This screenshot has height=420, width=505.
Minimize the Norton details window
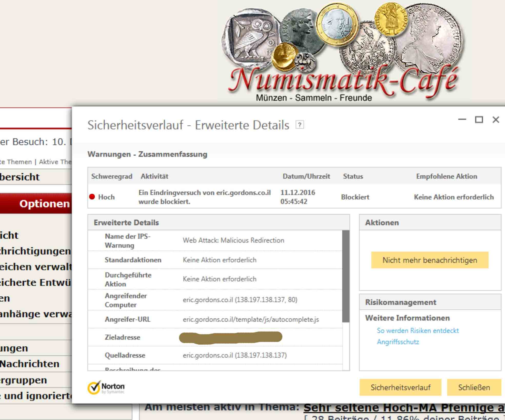coord(462,119)
